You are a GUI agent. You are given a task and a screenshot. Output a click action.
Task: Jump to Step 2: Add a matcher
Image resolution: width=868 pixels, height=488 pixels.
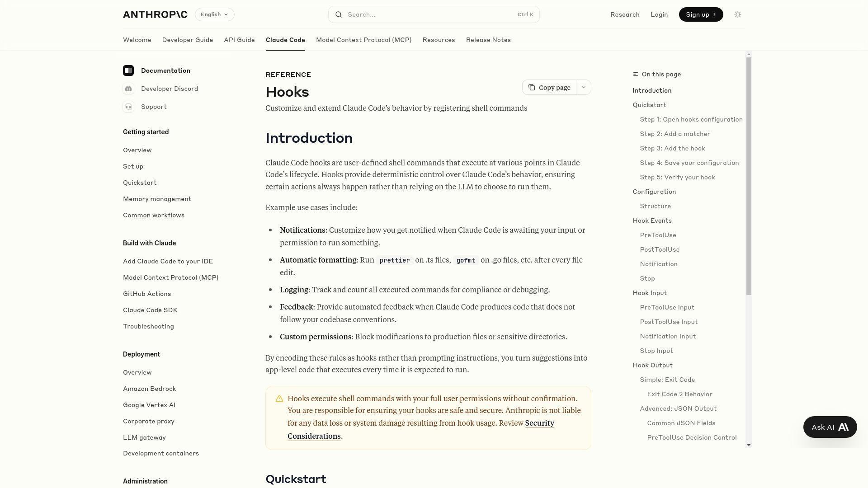tap(675, 134)
